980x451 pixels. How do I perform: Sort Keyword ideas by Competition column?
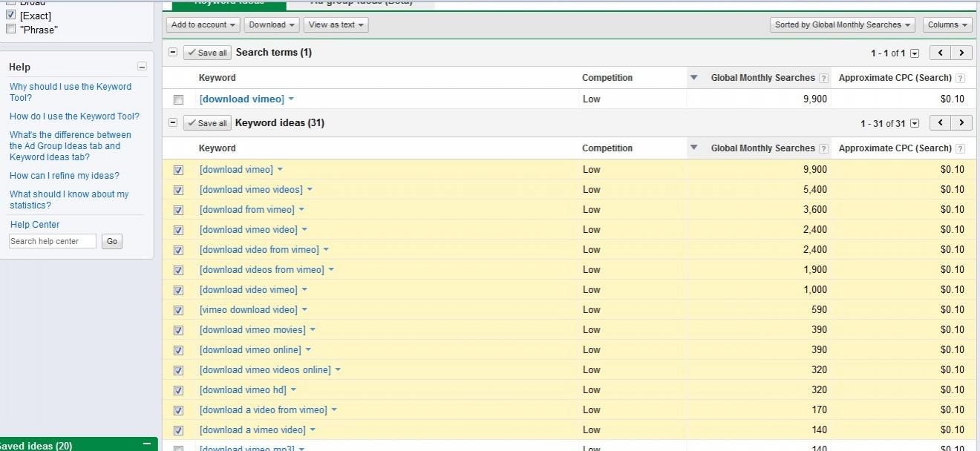[x=607, y=148]
